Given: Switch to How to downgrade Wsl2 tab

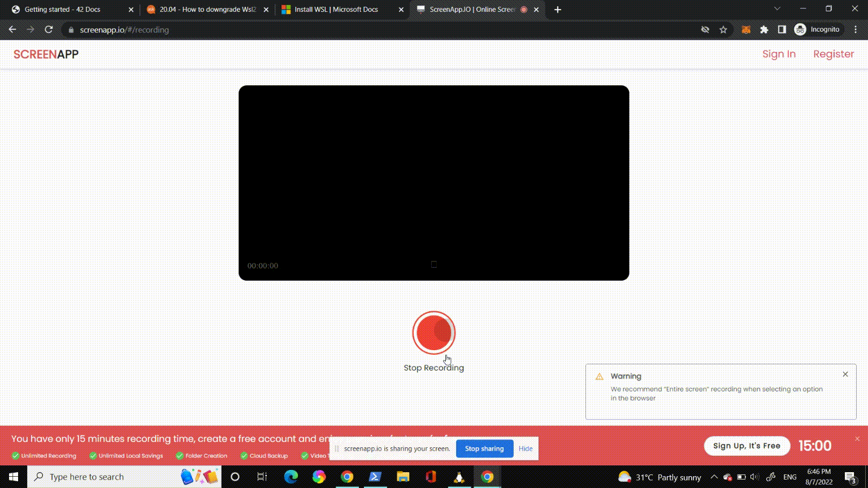Looking at the screenshot, I should [x=208, y=10].
